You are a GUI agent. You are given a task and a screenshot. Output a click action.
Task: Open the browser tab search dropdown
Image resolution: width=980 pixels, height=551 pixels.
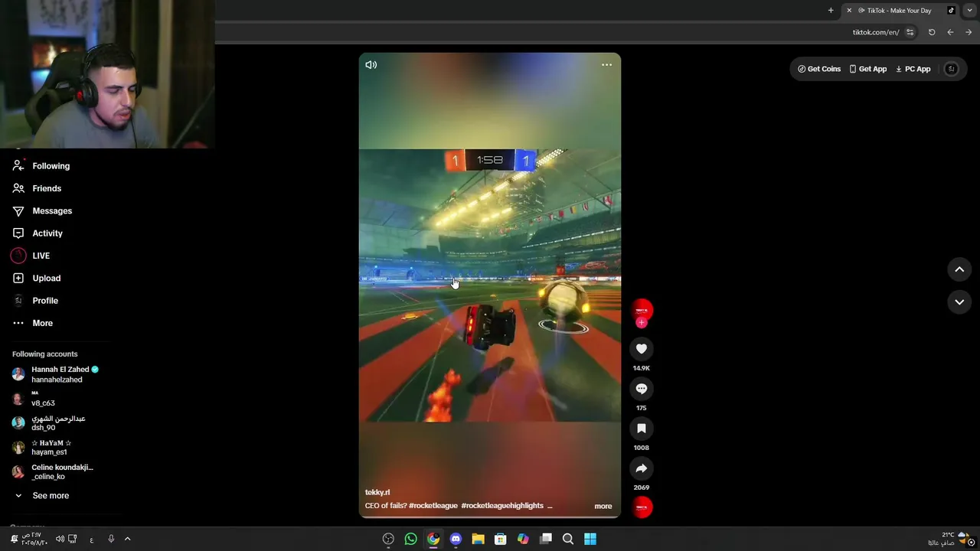coord(970,11)
